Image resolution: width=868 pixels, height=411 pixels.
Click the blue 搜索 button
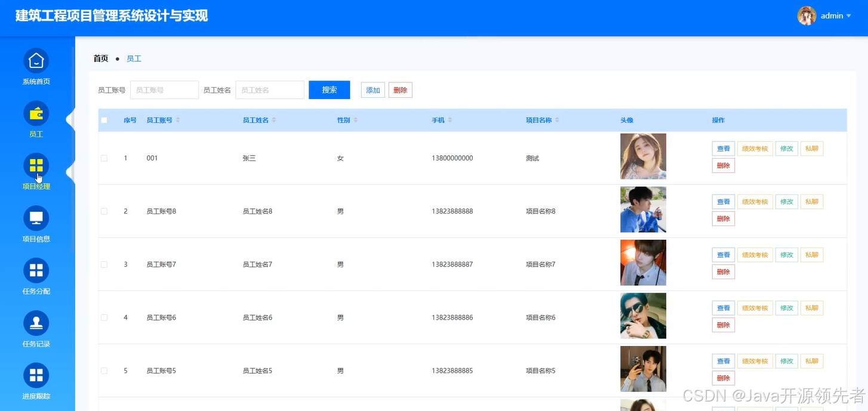pos(330,90)
